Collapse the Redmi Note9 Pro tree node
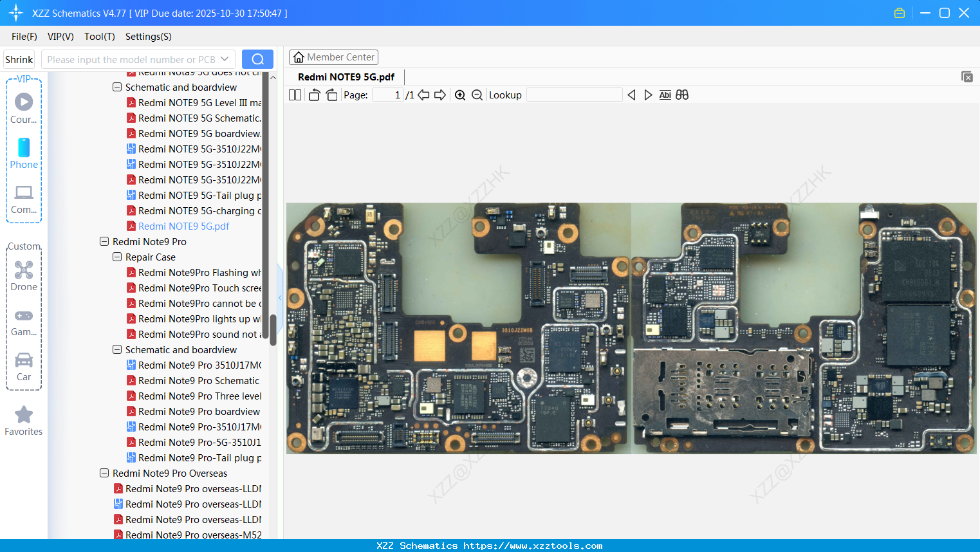Image resolution: width=980 pixels, height=552 pixels. pos(104,242)
